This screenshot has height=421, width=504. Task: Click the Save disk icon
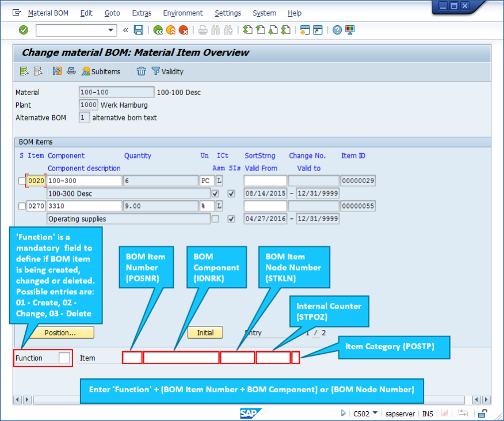[x=139, y=30]
